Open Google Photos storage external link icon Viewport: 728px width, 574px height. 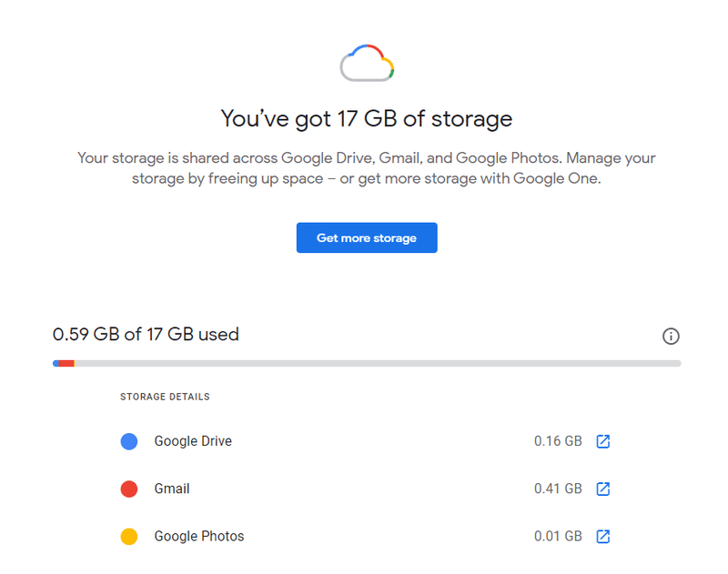pyautogui.click(x=602, y=537)
